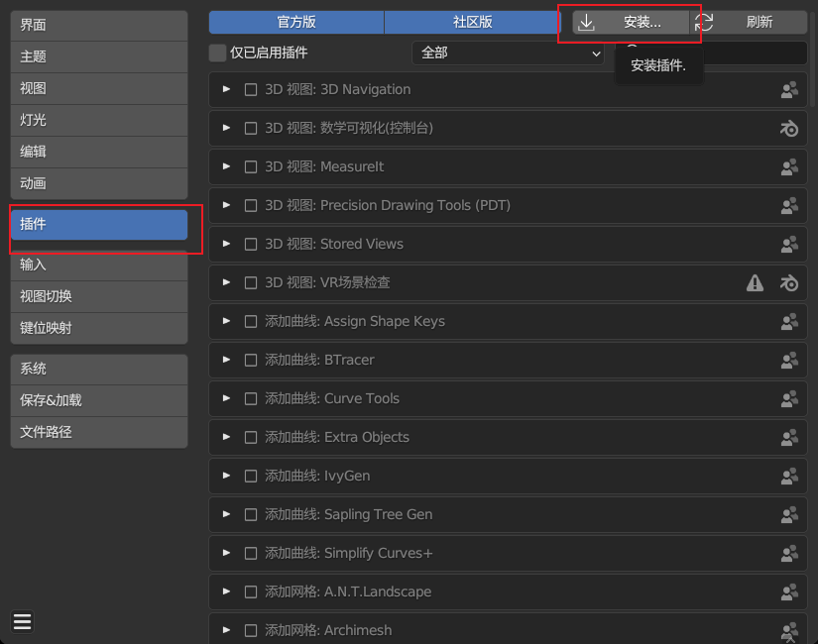
Task: Expand the Extra Objects add-on details
Action: pos(226,437)
